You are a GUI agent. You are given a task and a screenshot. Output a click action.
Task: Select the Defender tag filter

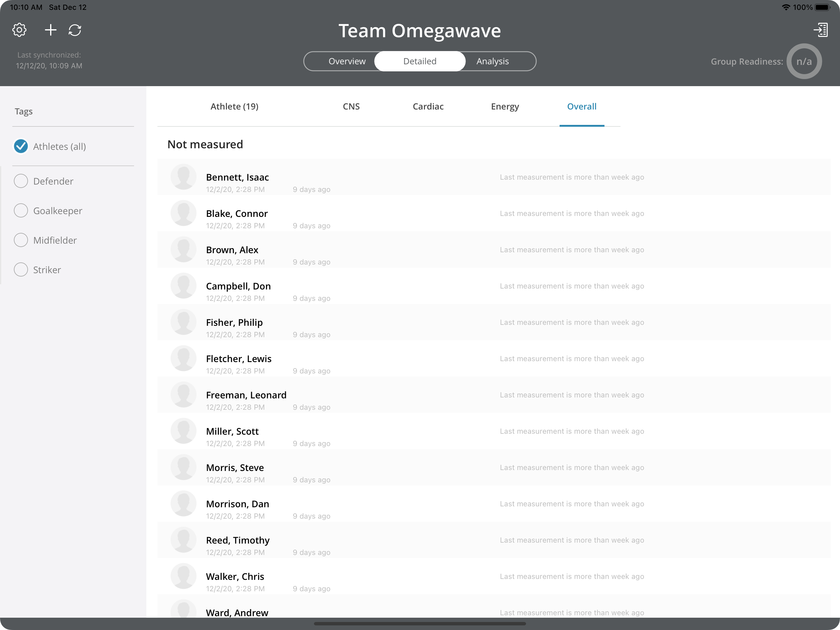click(21, 181)
